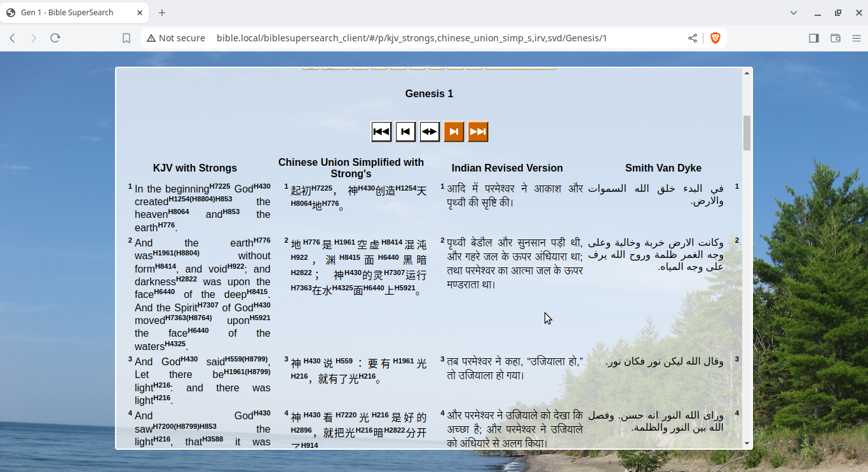Open the Brave Shields lion icon
Viewport: 868px width, 472px height.
click(715, 38)
